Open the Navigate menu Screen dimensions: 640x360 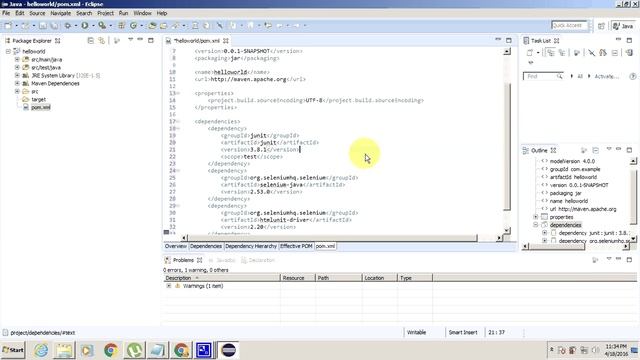[x=60, y=13]
